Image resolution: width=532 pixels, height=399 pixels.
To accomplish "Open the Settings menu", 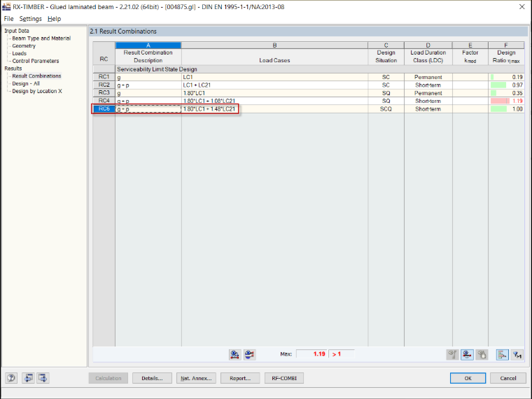I will click(x=31, y=19).
